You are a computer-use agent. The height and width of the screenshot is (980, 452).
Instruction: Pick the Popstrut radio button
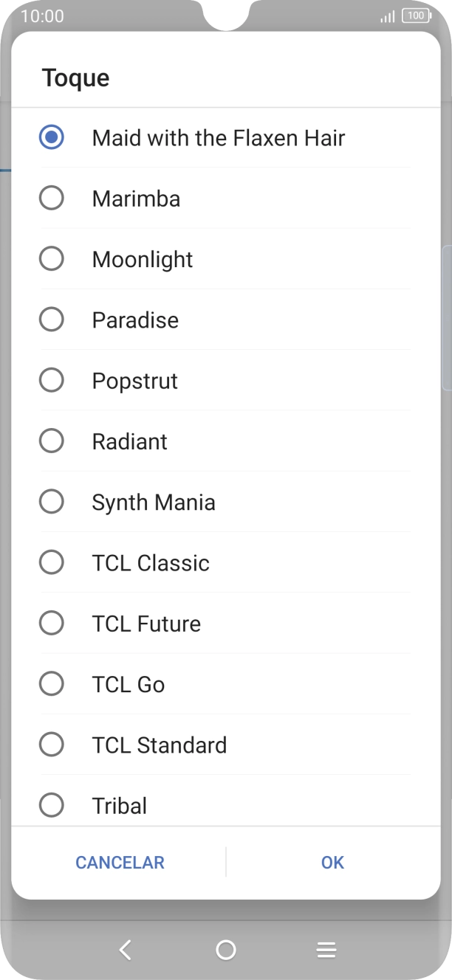[x=52, y=381]
